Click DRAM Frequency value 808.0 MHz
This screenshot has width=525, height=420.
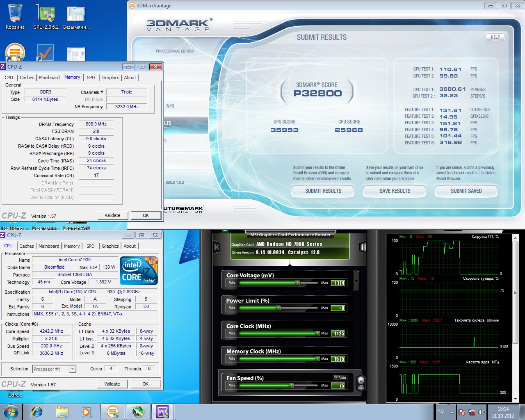(x=96, y=124)
